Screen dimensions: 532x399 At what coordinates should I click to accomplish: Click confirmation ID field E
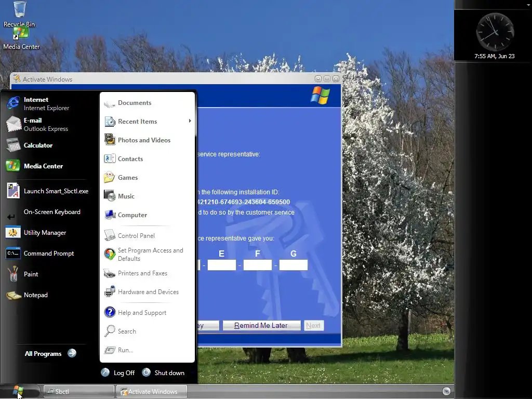pyautogui.click(x=221, y=265)
